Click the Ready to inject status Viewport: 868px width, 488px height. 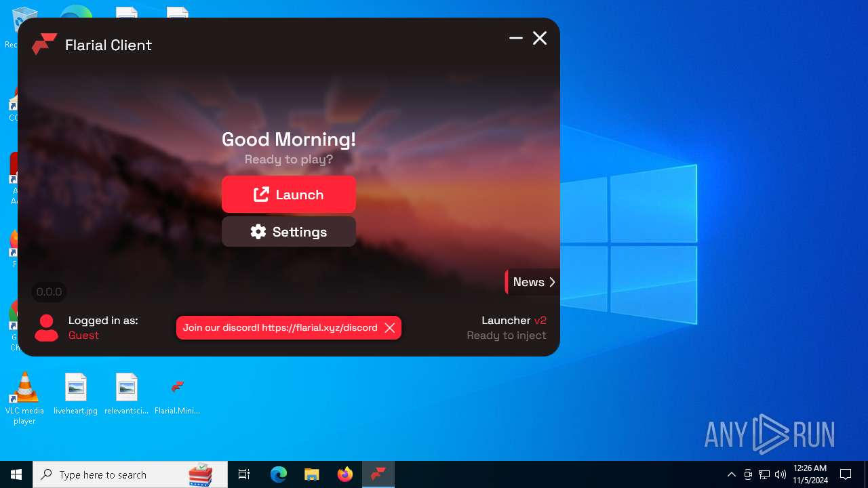pyautogui.click(x=507, y=335)
